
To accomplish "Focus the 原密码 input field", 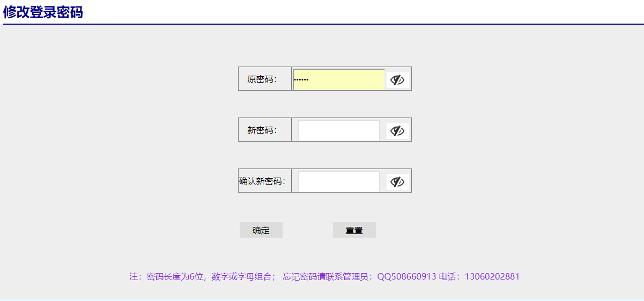I will tap(339, 80).
